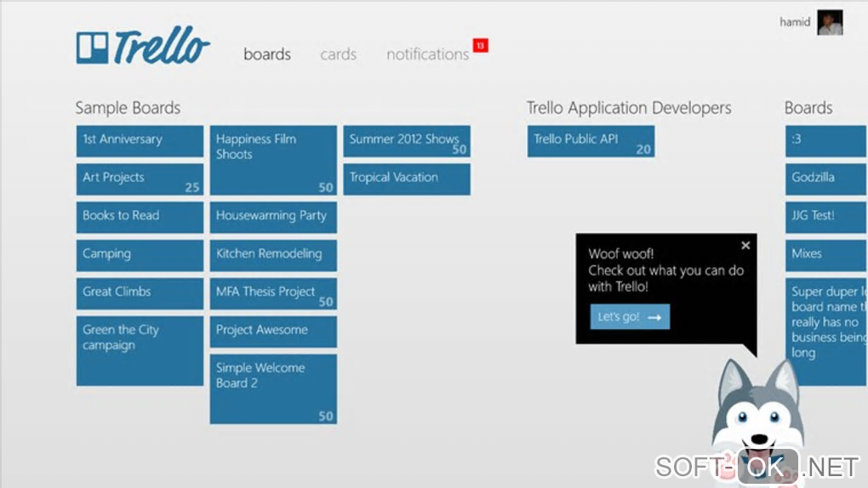This screenshot has width=868, height=488.
Task: Open the 1st Anniversary board
Action: pyautogui.click(x=140, y=141)
